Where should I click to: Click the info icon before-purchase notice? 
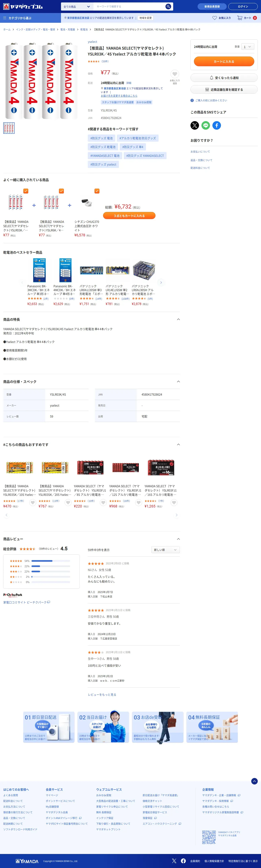click(x=192, y=100)
